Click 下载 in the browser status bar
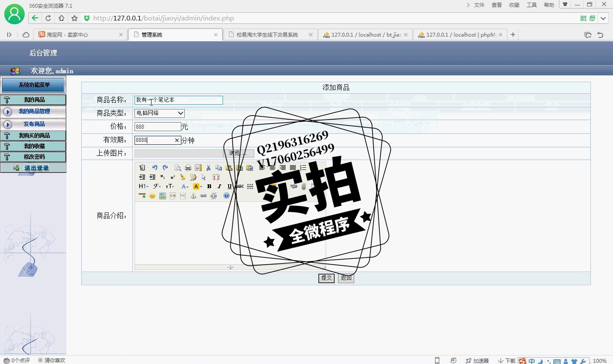Image resolution: width=613 pixels, height=364 pixels. pos(507,361)
